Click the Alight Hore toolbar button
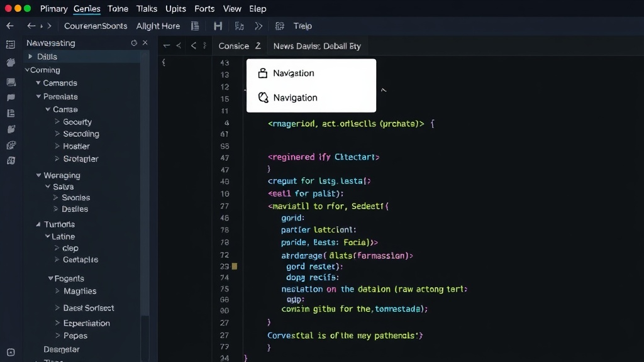 pyautogui.click(x=158, y=26)
